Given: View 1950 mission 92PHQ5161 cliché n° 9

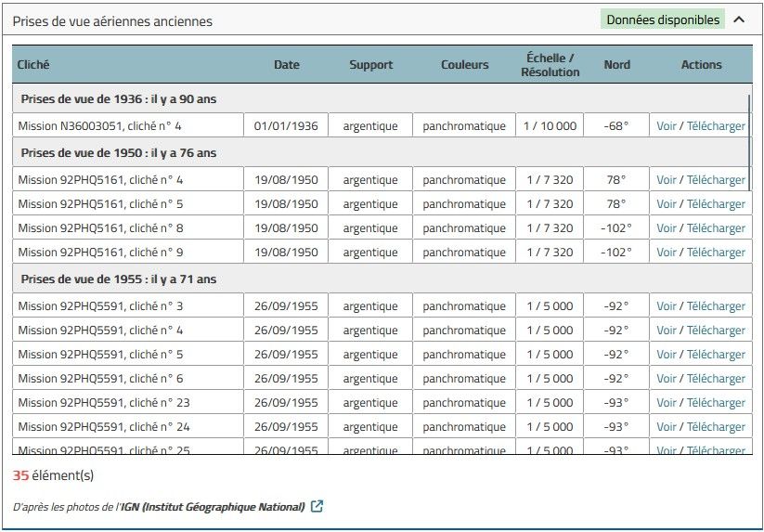Looking at the screenshot, I should point(666,253).
